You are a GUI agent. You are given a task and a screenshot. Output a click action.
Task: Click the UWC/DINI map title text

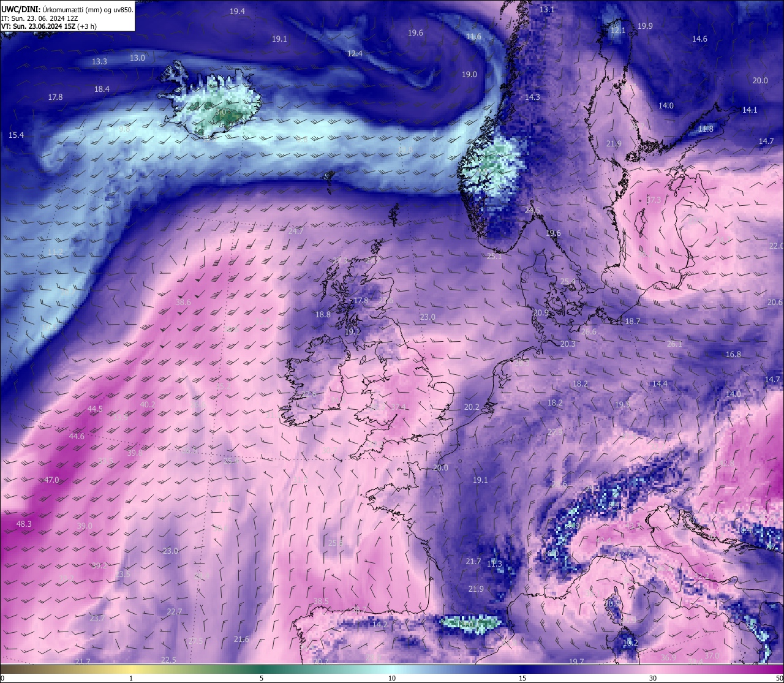click(67, 10)
